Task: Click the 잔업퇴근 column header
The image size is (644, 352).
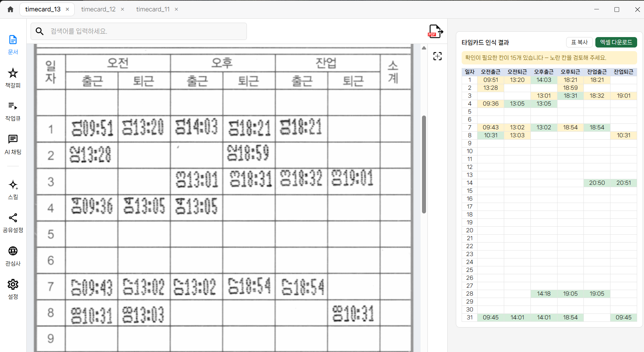Action: pos(623,72)
